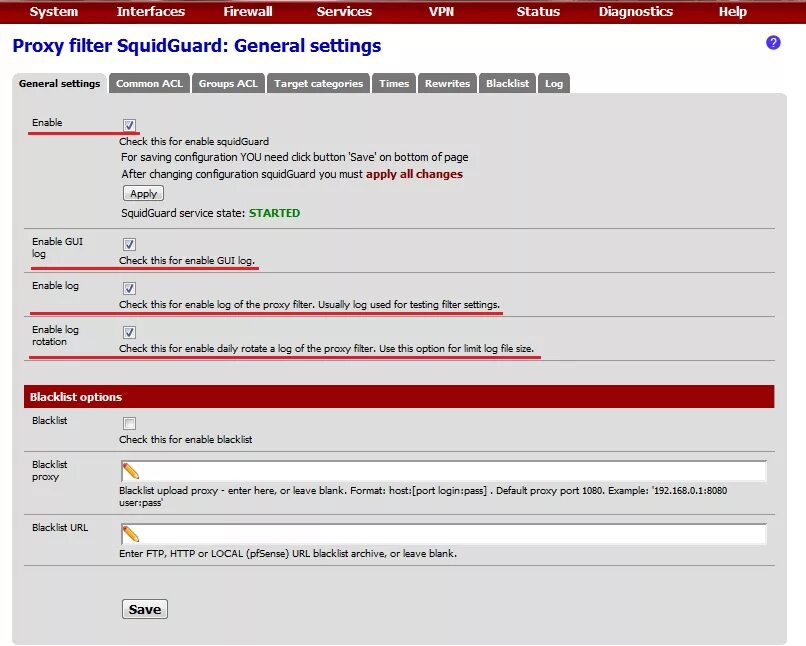The image size is (806, 646).
Task: Focus the Blacklist URL input field
Action: [x=444, y=534]
